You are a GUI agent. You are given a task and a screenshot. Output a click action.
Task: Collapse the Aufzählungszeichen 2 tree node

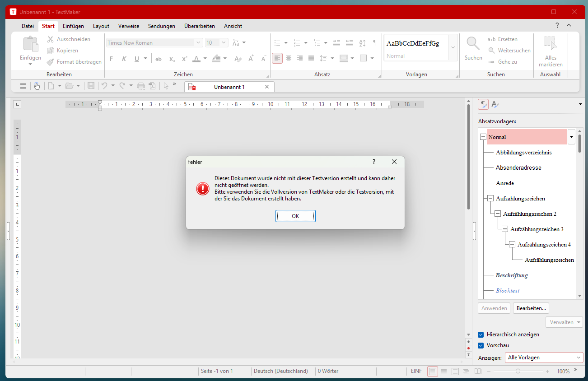(498, 214)
